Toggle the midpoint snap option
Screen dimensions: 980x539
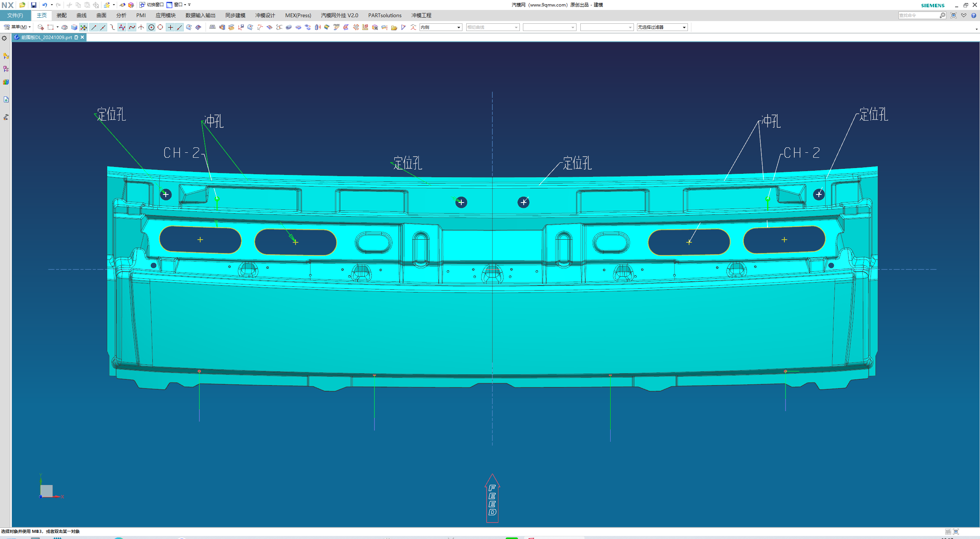[103, 27]
